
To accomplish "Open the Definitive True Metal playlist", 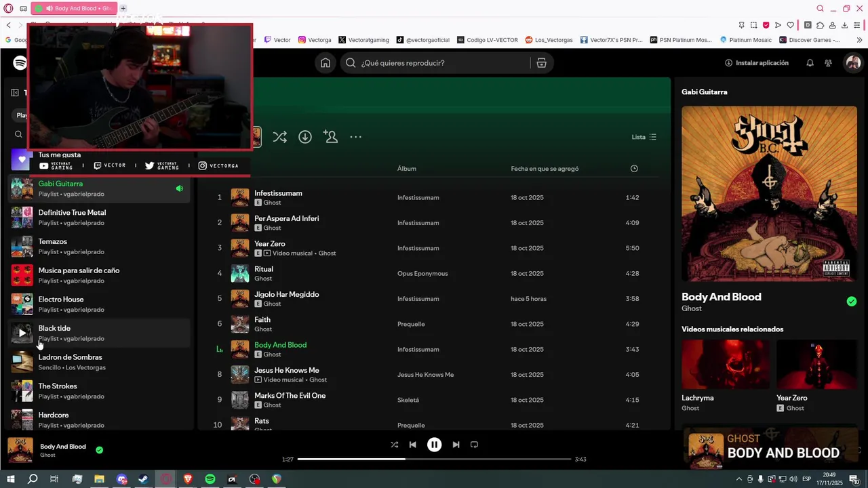I will tap(98, 218).
